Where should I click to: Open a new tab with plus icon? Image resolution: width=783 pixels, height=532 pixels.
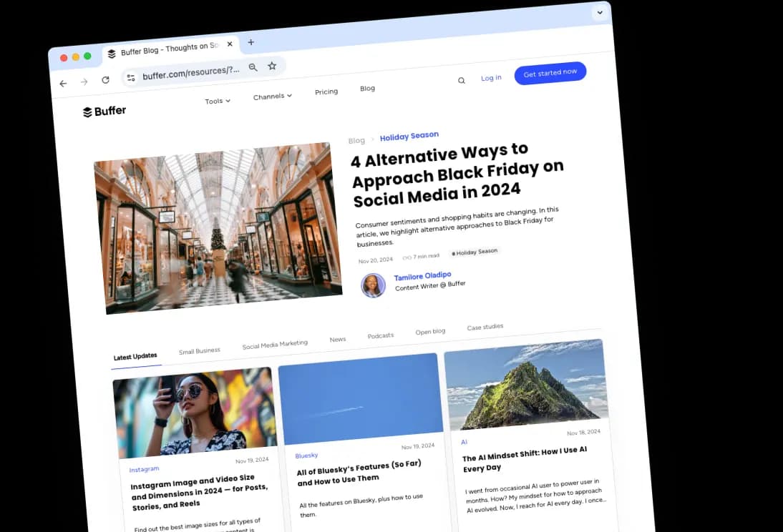point(251,42)
